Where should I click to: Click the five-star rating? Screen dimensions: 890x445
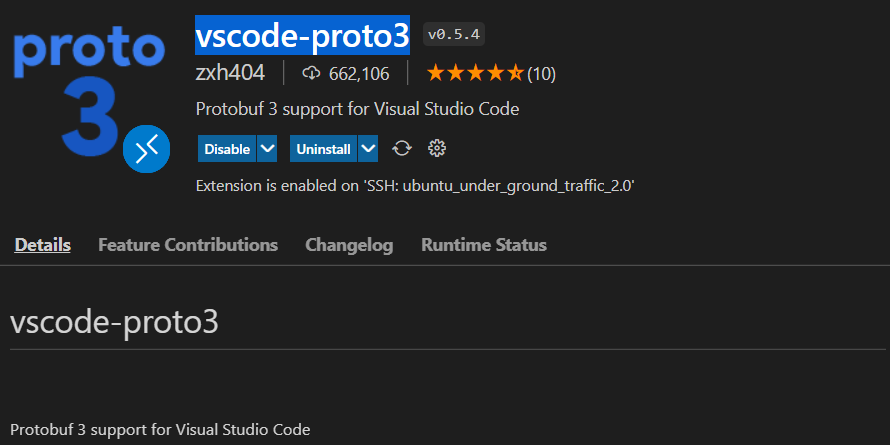tap(475, 73)
